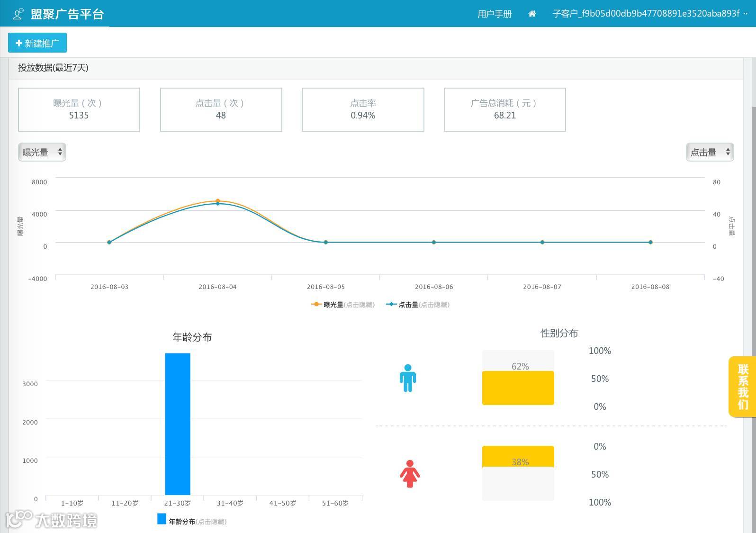Hide the 年龄分布 series via legend
This screenshot has height=533, width=756.
pyautogui.click(x=192, y=521)
